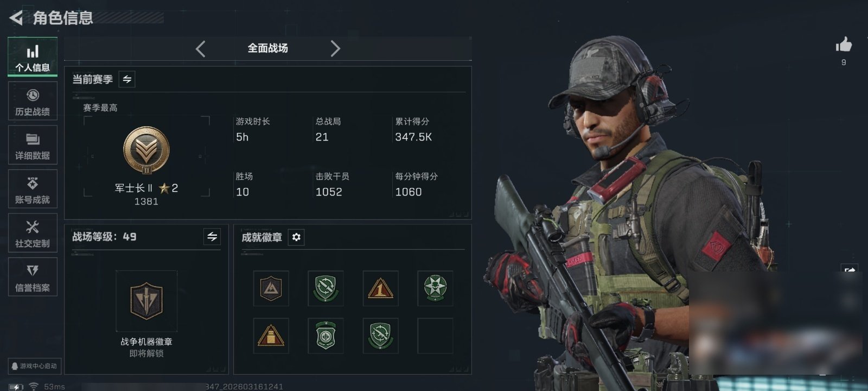Open 社交定制 customization section

pyautogui.click(x=33, y=233)
